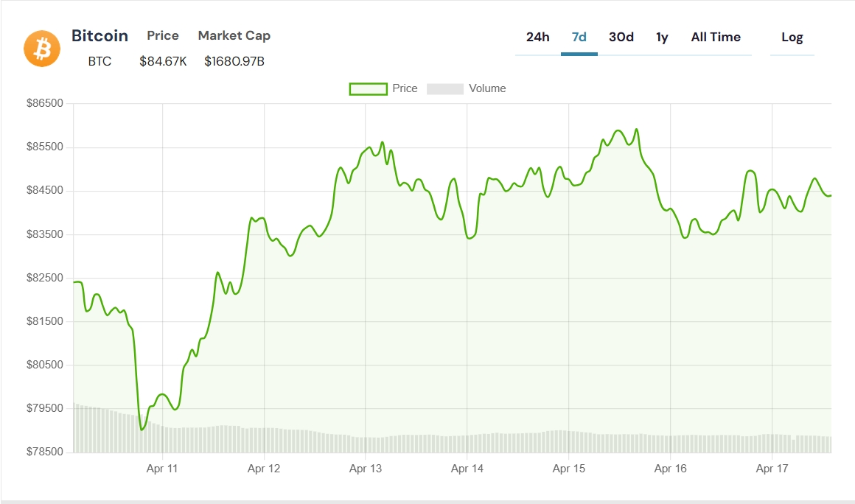Click the $85500 y-axis label

[45, 147]
